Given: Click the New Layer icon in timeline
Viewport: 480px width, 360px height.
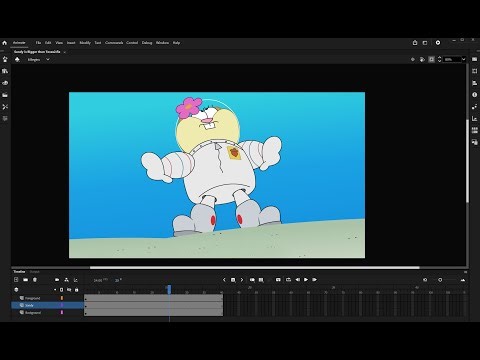Looking at the screenshot, I should (16, 280).
